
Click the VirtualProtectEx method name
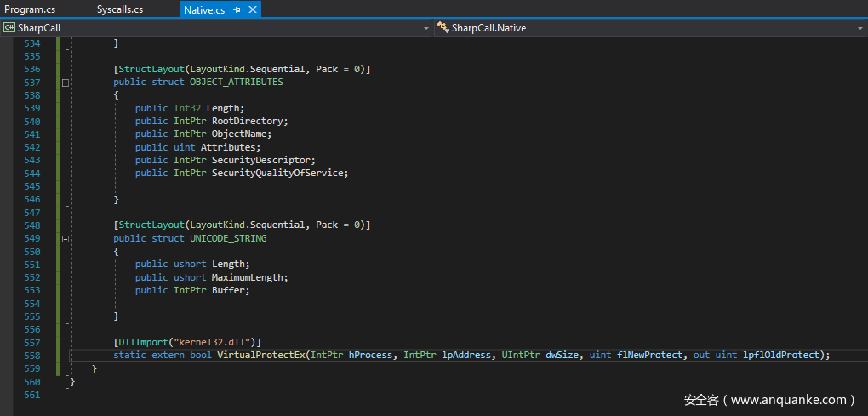point(261,355)
